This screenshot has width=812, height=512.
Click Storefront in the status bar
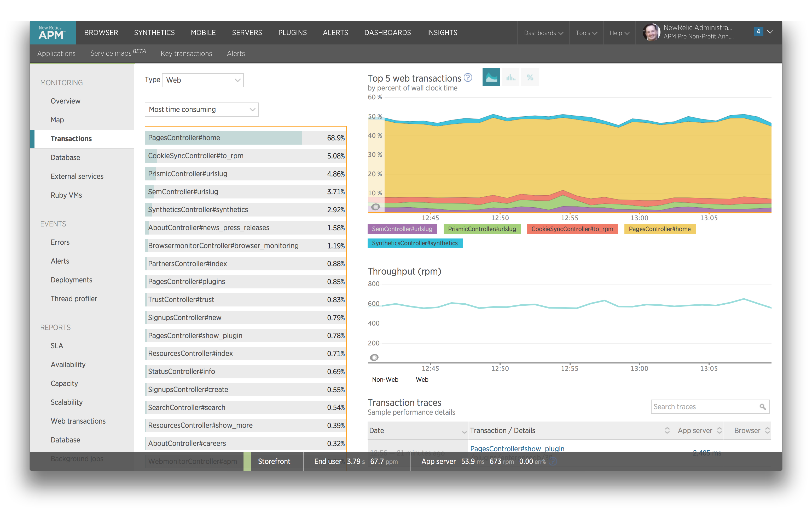click(274, 461)
